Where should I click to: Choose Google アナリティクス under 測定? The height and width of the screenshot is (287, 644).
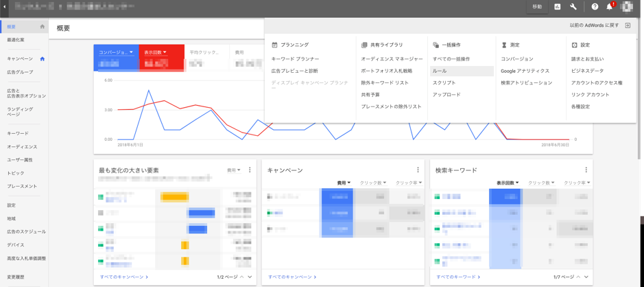coord(525,71)
